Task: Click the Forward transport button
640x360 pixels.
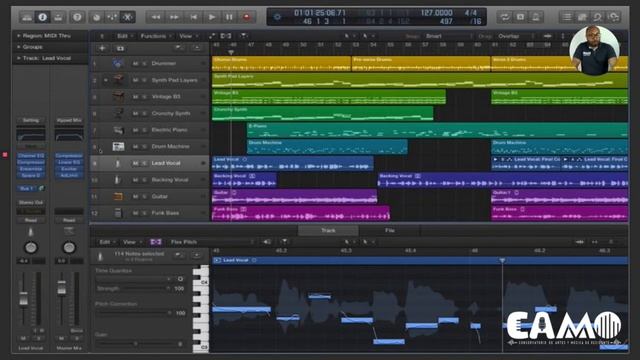Action: tap(174, 17)
